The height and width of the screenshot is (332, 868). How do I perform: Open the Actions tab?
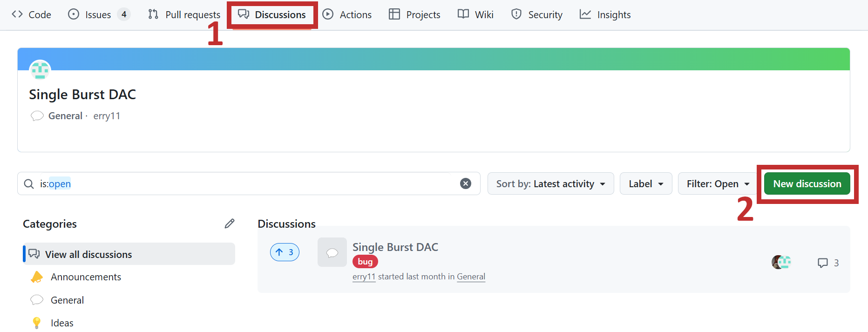pos(347,15)
